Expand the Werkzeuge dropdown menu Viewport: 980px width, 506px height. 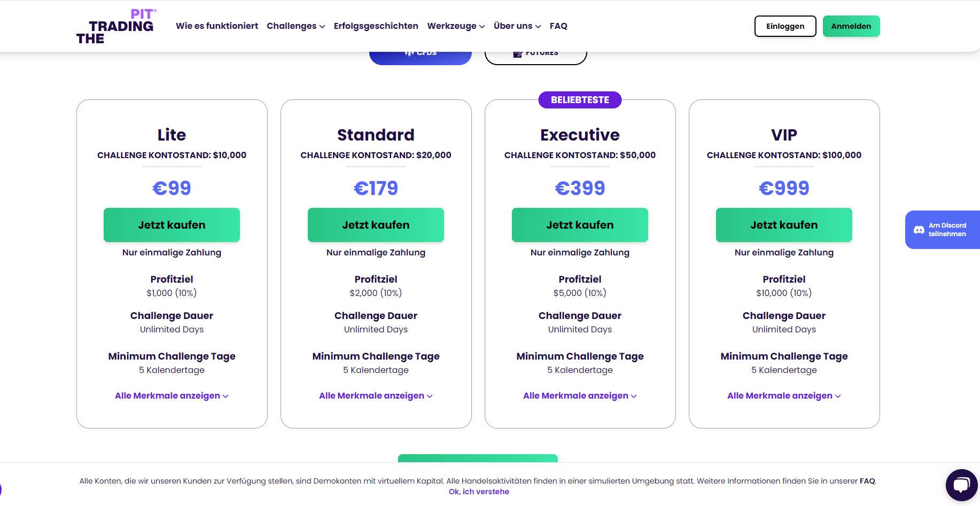[456, 26]
